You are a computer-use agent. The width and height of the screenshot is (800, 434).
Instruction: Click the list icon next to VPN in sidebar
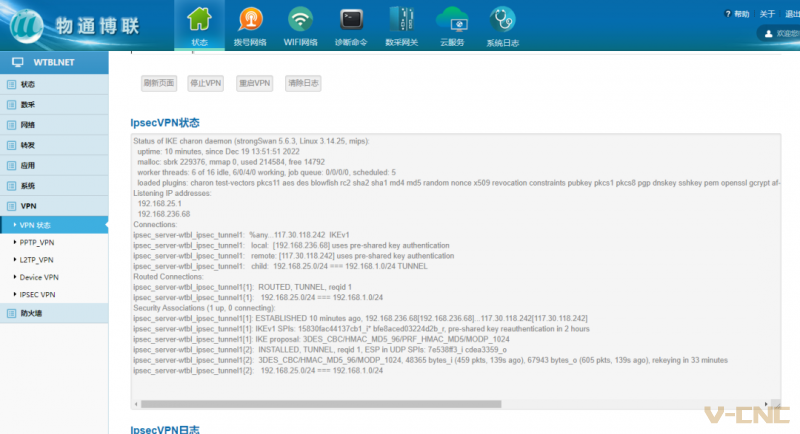[x=11, y=206]
